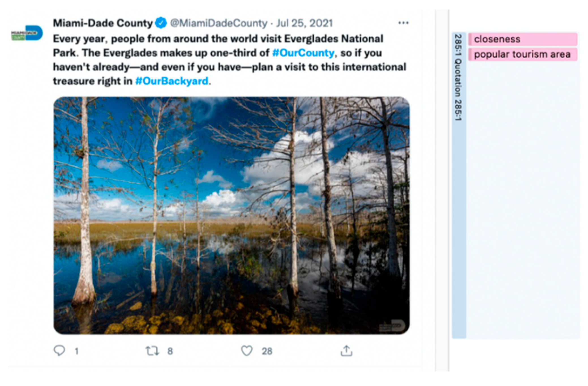
Task: Open the three-dot more options menu
Action: 403,23
